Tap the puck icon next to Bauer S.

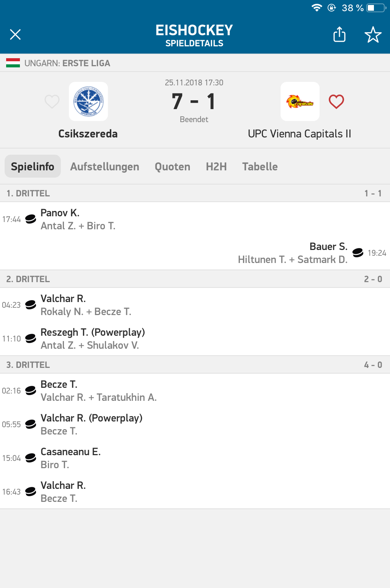click(358, 253)
